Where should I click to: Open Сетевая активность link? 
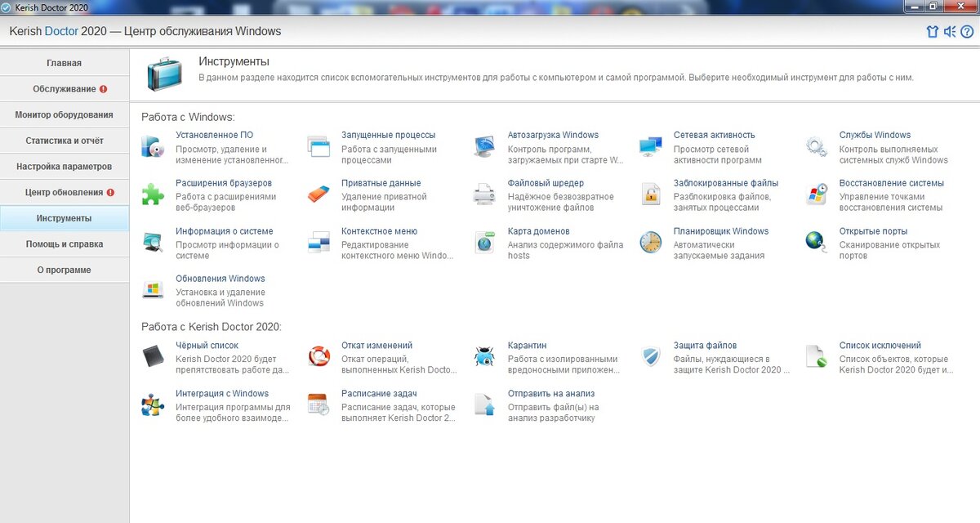tap(714, 136)
